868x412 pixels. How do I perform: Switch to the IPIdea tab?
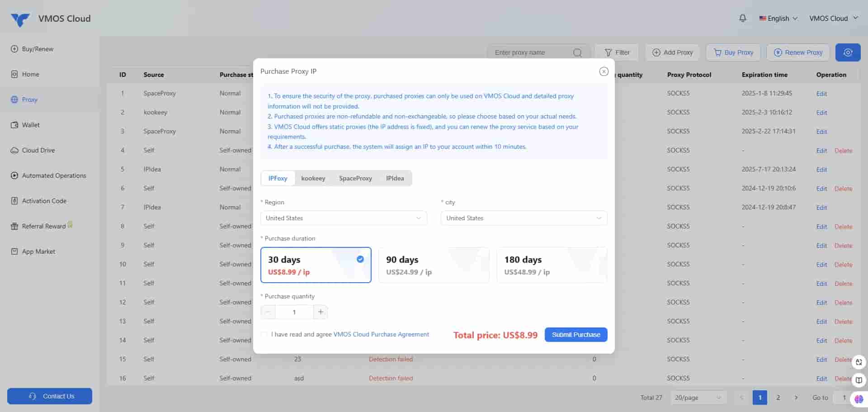395,178
